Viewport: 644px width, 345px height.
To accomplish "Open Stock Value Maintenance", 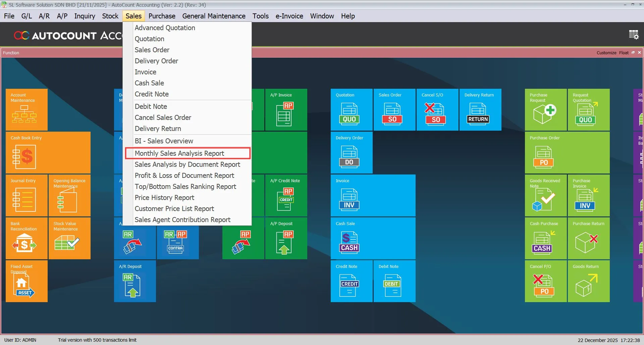I will (x=69, y=238).
